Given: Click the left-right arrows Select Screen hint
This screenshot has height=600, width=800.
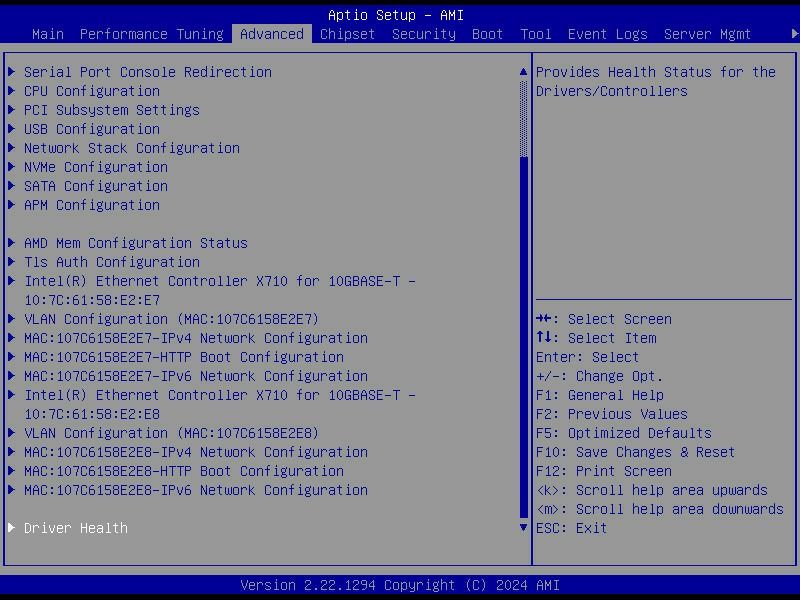Looking at the screenshot, I should point(604,319).
